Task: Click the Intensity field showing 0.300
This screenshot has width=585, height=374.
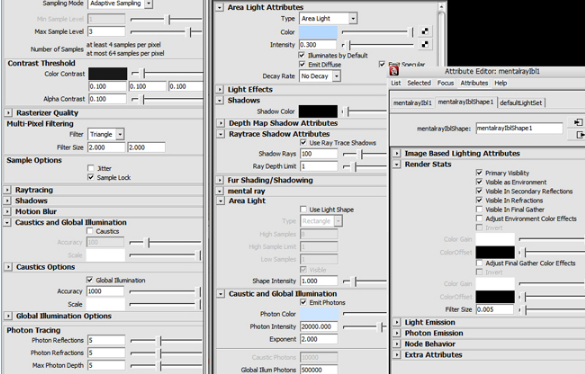Action: point(318,45)
